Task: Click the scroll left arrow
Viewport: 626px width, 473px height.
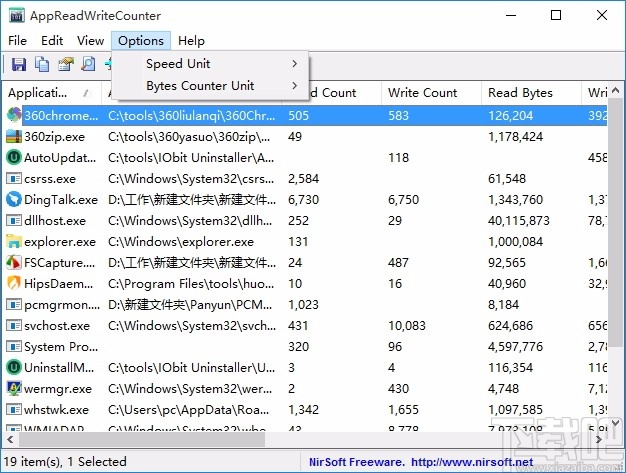Action: point(10,439)
